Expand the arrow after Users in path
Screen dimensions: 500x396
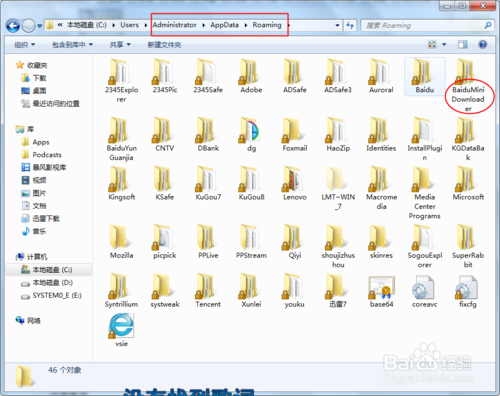click(146, 25)
